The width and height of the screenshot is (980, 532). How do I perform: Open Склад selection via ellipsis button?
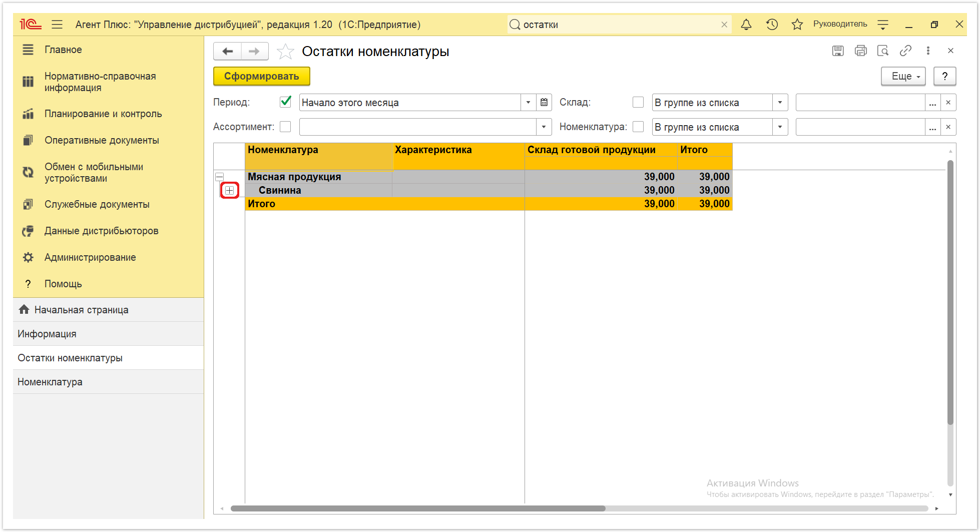(932, 103)
